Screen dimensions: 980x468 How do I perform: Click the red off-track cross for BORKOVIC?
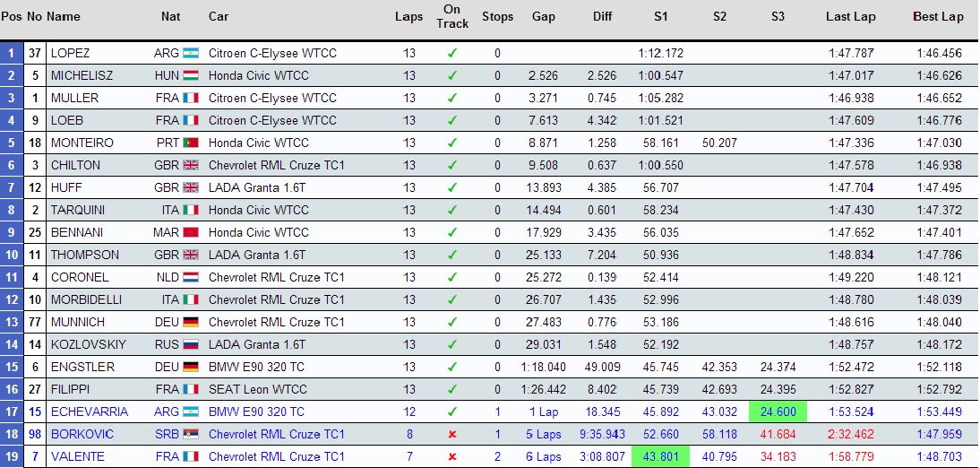click(452, 435)
